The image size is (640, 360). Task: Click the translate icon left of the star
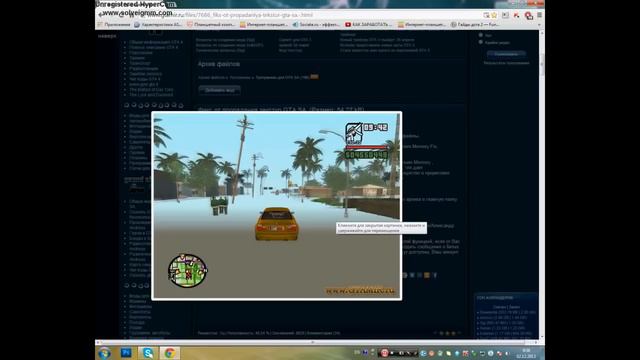coord(486,15)
